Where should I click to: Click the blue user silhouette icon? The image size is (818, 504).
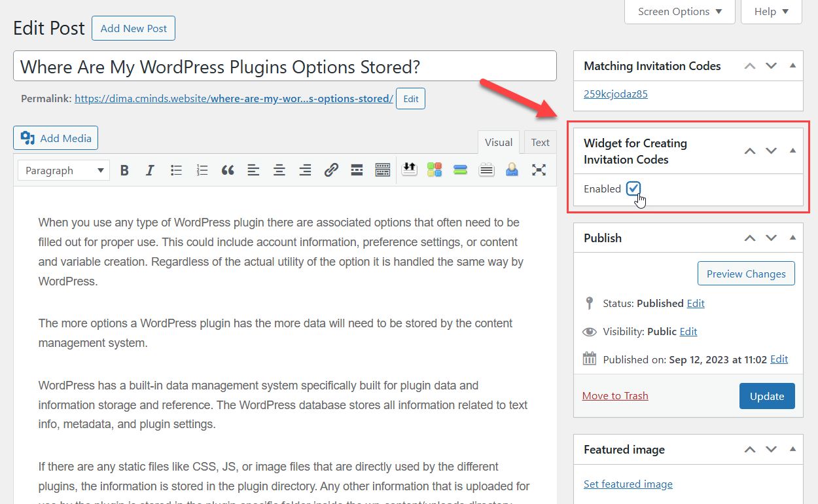[x=512, y=170]
